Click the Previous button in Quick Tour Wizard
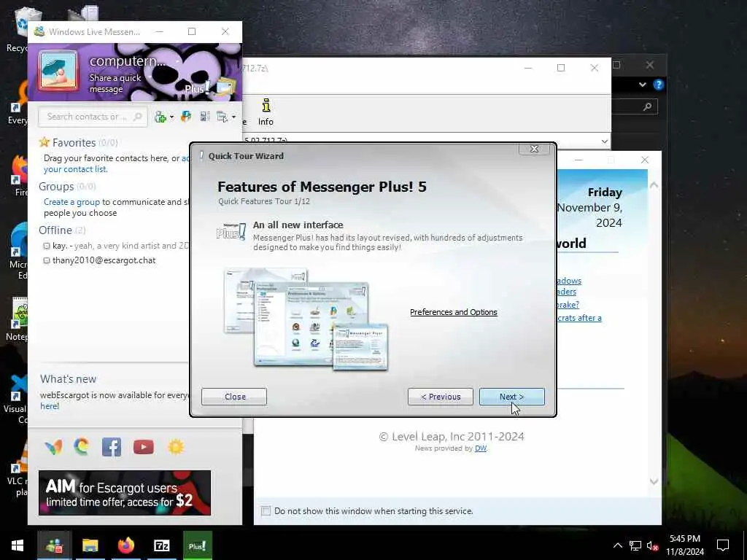Screen dimensions: 747x560 pos(440,397)
